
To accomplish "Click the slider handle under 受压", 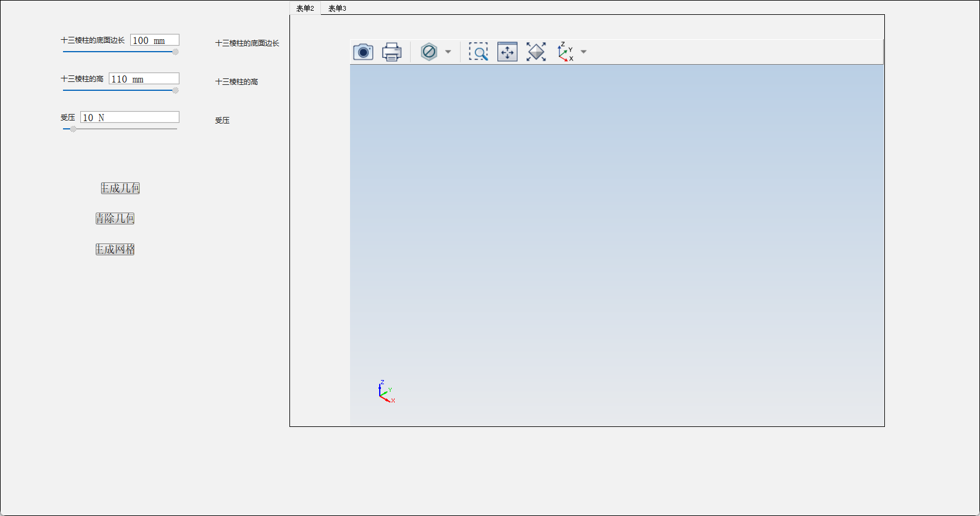I will [73, 129].
